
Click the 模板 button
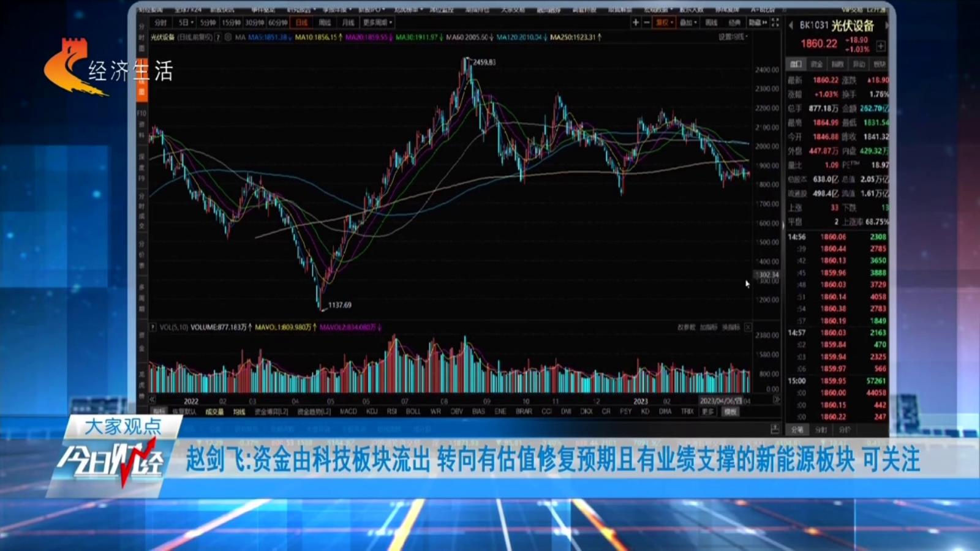click(731, 412)
